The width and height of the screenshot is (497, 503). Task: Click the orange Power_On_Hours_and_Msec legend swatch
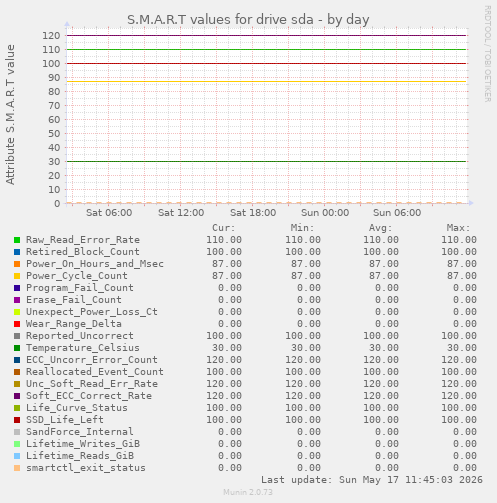(x=17, y=264)
